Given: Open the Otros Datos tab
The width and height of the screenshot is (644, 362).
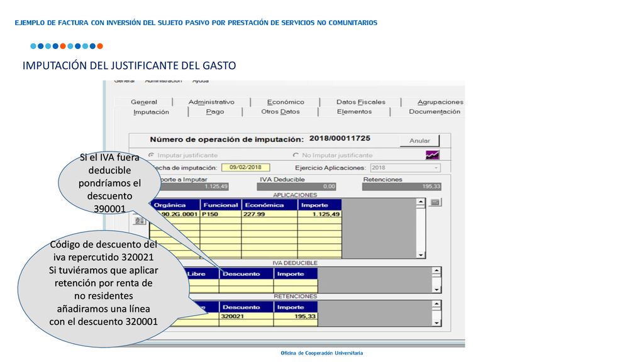Looking at the screenshot, I should tap(280, 112).
